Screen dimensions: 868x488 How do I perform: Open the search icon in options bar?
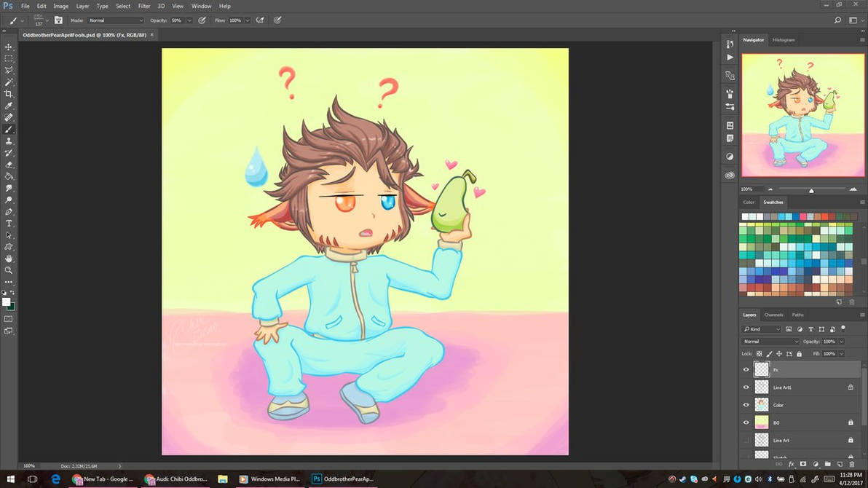(837, 20)
